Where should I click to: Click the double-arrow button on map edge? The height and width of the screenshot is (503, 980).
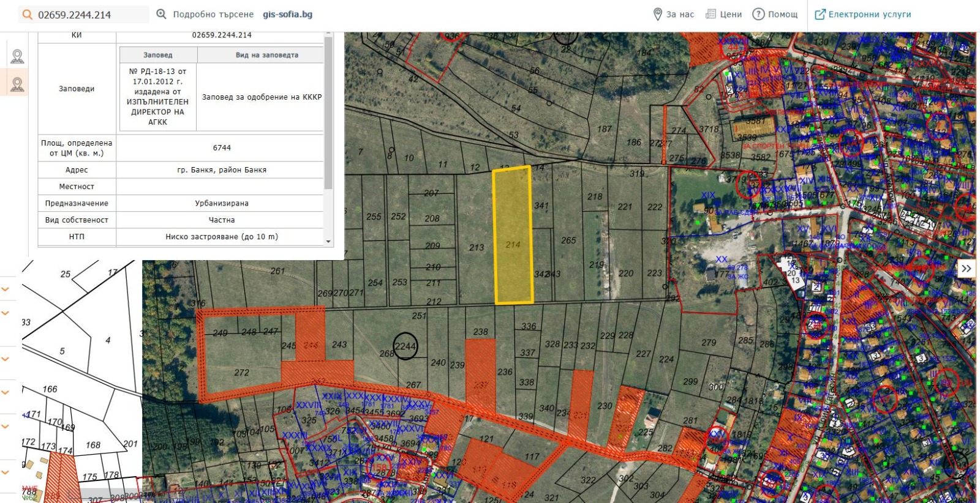click(x=966, y=268)
